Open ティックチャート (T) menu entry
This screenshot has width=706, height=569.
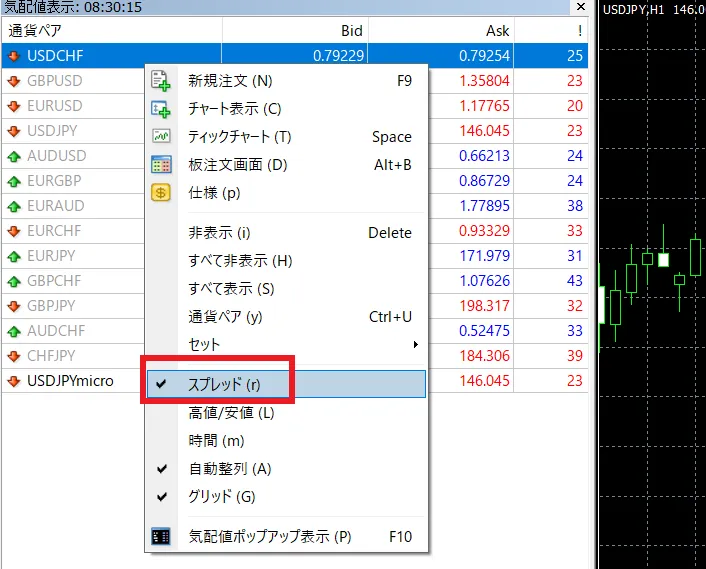[286, 136]
